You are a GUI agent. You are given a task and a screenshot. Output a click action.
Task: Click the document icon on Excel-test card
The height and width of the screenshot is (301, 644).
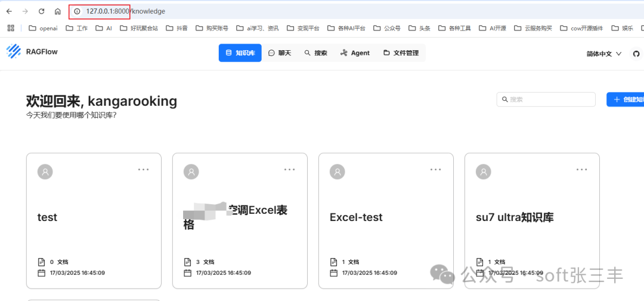click(x=333, y=262)
